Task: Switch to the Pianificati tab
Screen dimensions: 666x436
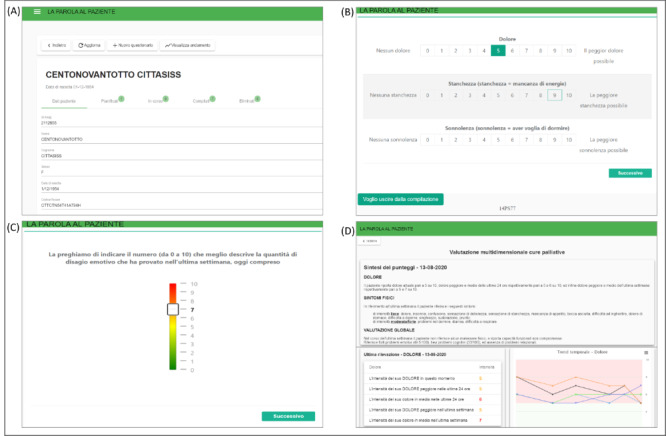Action: (x=110, y=101)
